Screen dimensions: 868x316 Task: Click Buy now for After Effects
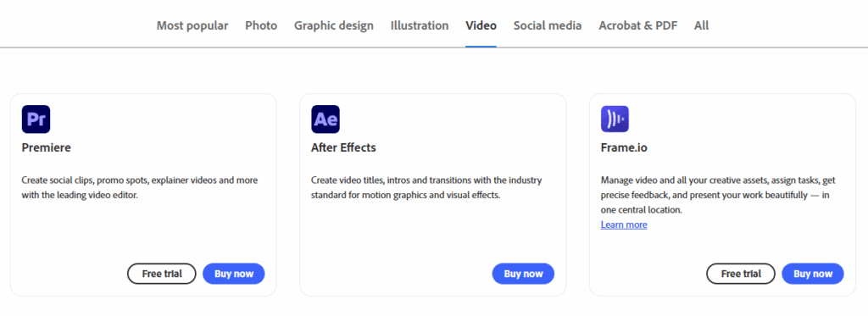pos(523,274)
